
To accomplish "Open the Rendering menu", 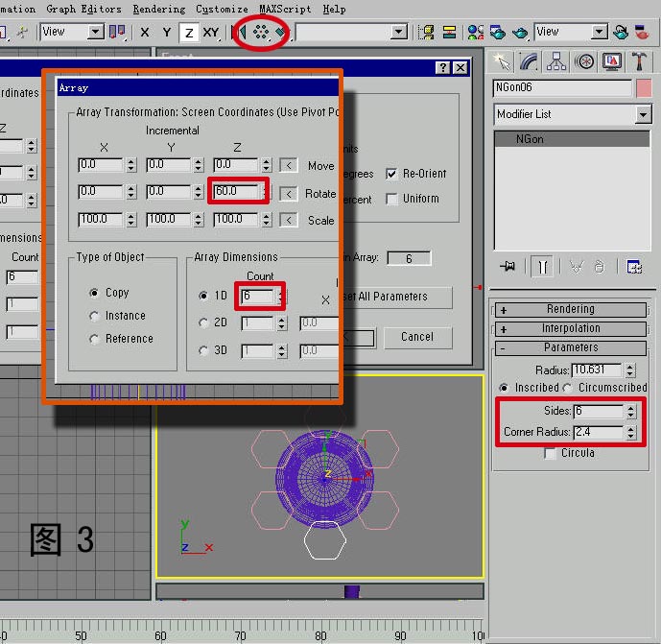I will 159,9.
